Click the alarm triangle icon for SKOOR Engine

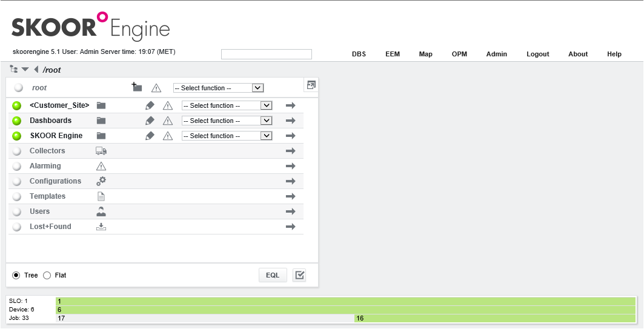168,136
